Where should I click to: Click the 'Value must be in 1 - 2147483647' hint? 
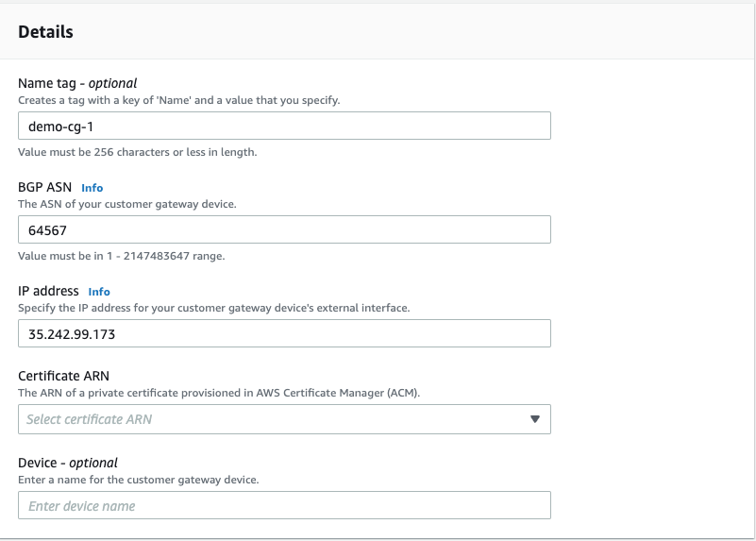pyautogui.click(x=122, y=256)
